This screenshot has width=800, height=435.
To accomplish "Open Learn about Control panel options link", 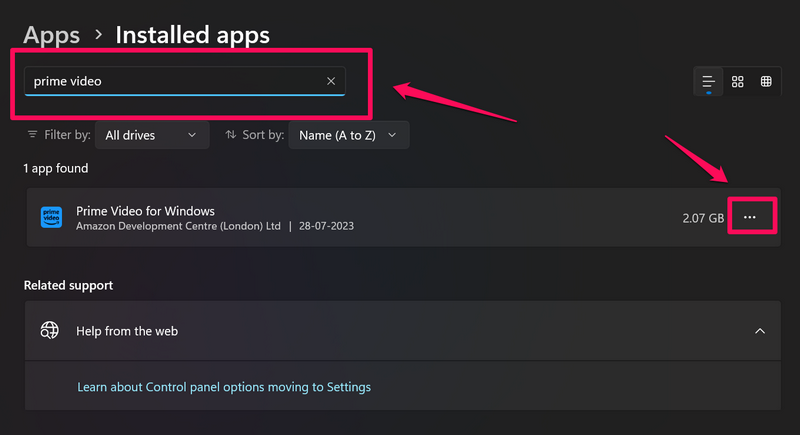I will (x=224, y=387).
